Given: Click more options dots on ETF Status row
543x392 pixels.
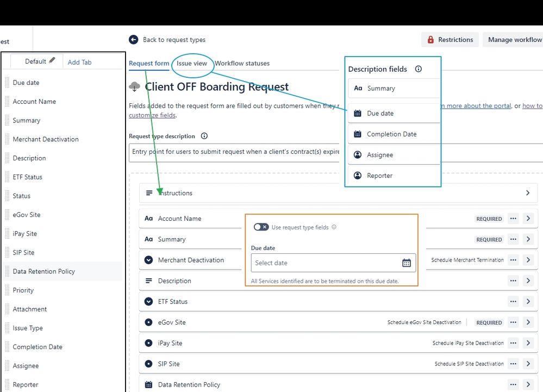Looking at the screenshot, I should click(x=513, y=302).
